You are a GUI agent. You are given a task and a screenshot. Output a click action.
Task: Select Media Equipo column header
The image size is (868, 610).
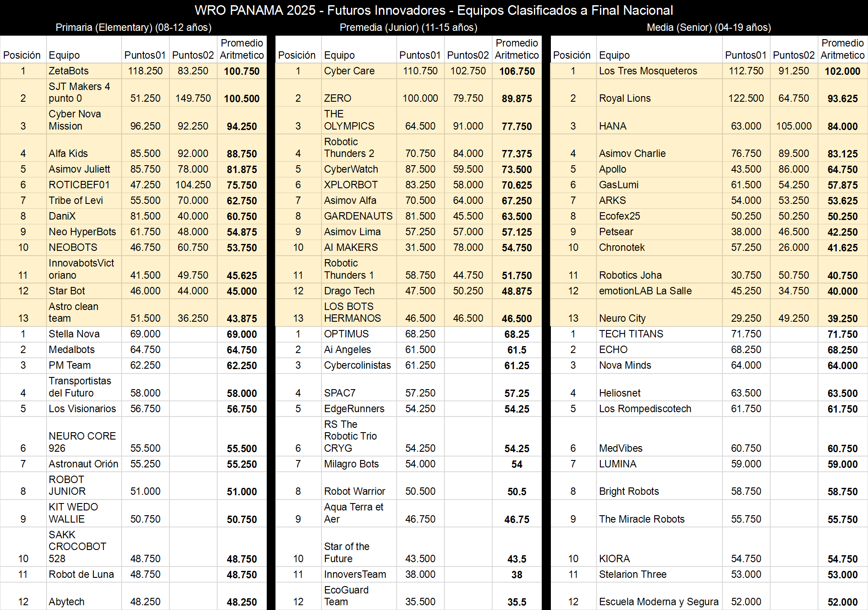[x=614, y=55]
